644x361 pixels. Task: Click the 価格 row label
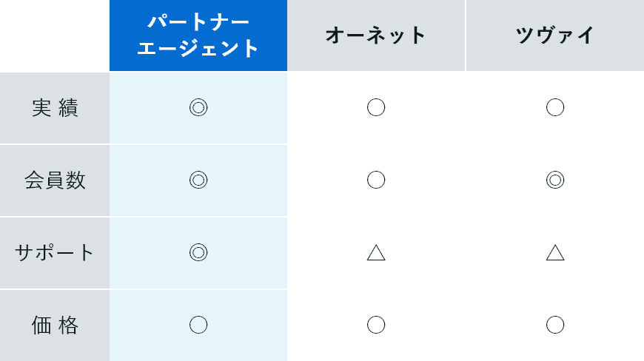(55, 325)
